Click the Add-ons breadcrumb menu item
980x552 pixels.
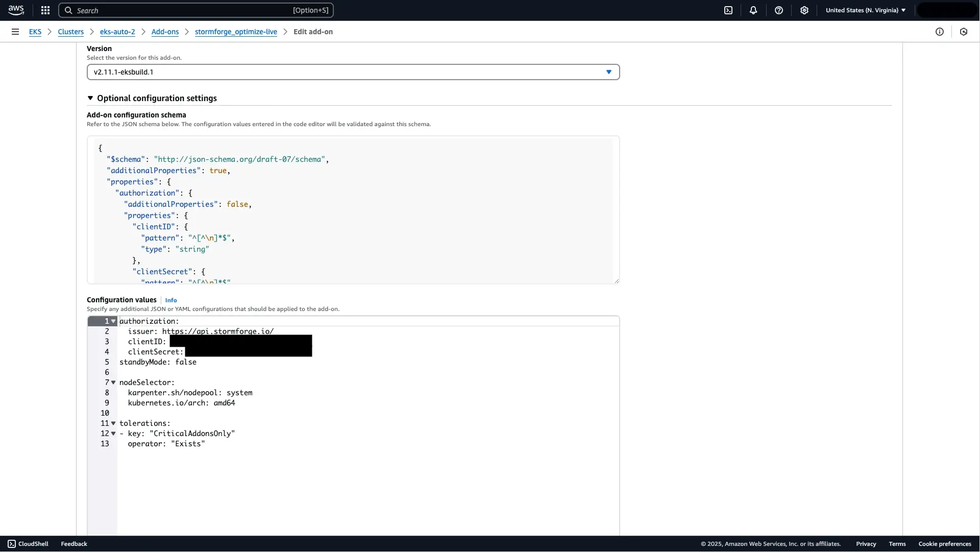[165, 31]
